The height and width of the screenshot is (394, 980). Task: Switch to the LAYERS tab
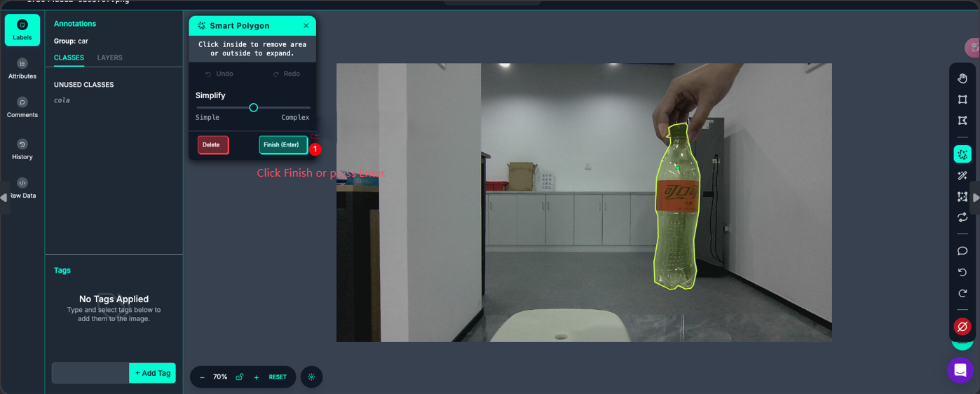tap(109, 57)
